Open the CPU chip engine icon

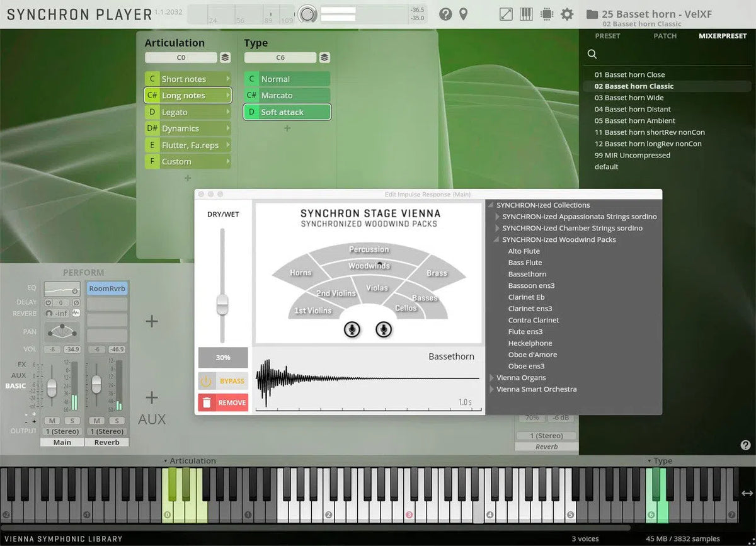(x=546, y=14)
